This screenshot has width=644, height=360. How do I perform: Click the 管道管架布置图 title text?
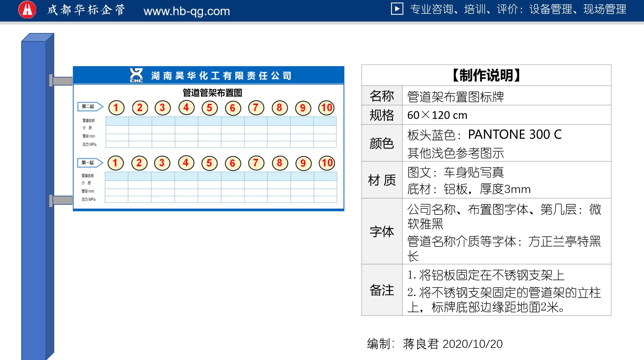coord(212,93)
